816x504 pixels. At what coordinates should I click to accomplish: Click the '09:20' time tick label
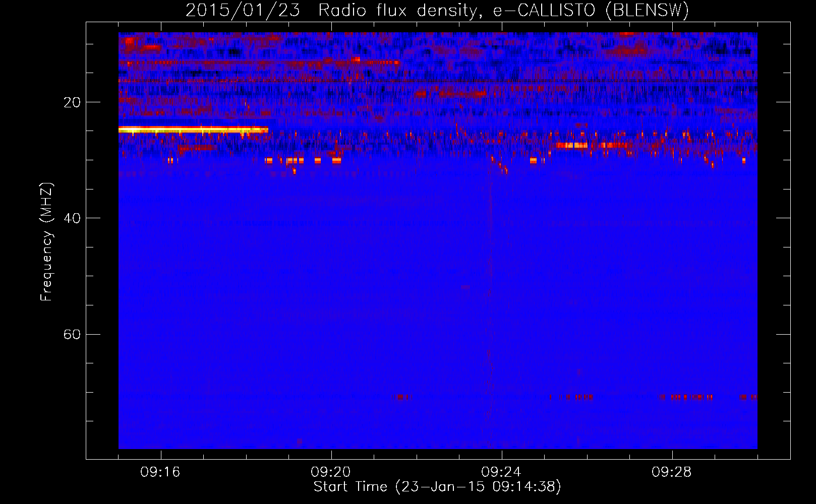(x=331, y=472)
